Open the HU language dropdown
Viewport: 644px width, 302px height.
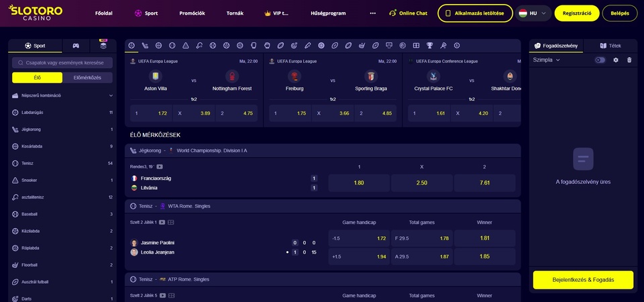point(533,13)
